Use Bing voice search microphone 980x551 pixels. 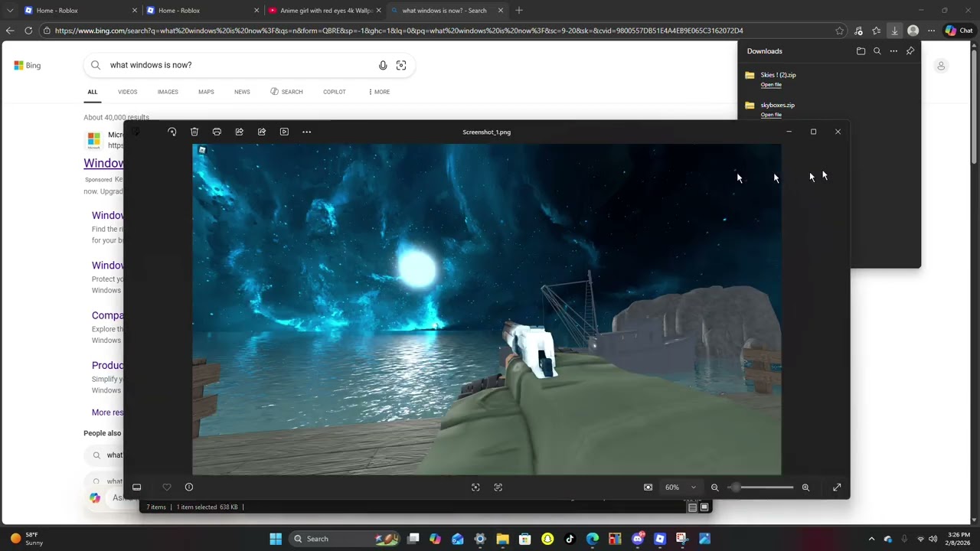(383, 65)
